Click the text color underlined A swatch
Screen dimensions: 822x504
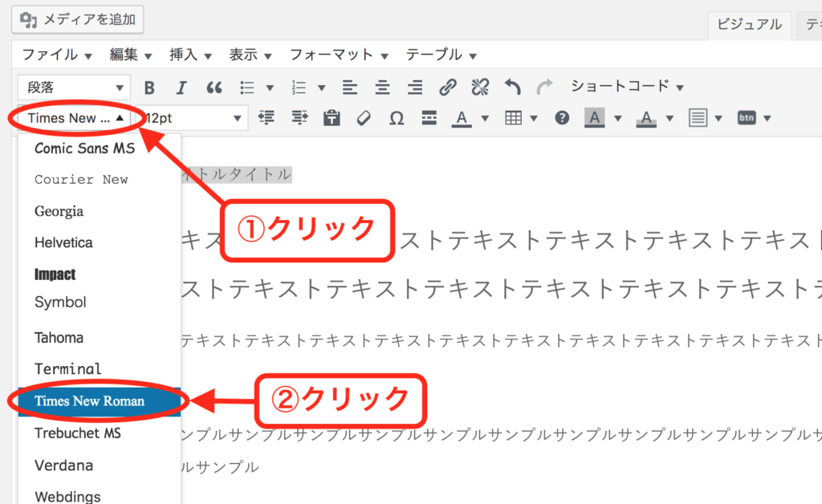pos(461,118)
